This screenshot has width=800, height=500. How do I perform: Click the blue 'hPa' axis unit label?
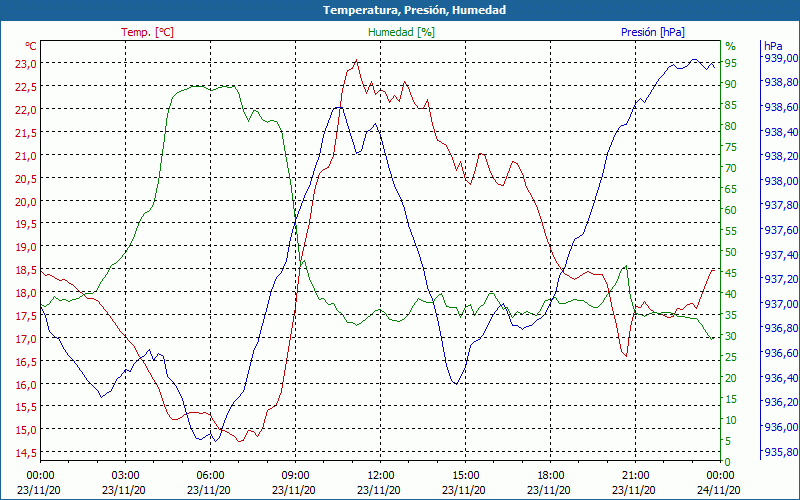(773, 46)
